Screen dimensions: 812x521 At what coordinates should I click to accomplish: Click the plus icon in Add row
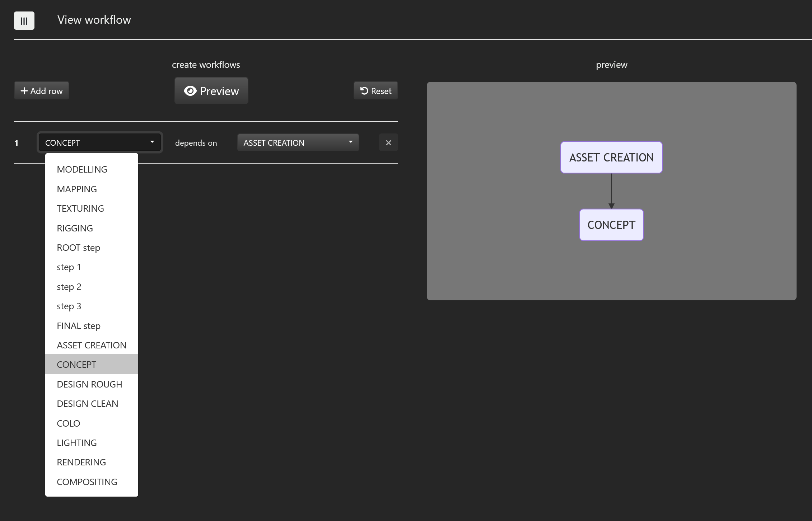24,91
